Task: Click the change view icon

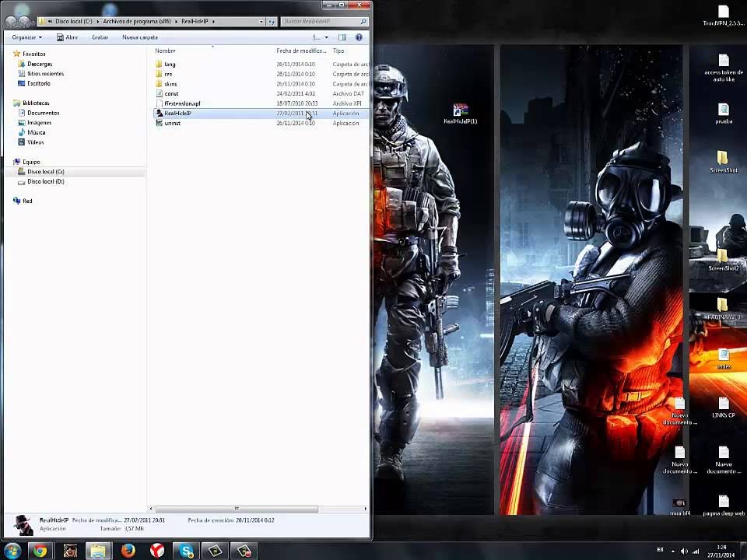Action: [x=317, y=37]
